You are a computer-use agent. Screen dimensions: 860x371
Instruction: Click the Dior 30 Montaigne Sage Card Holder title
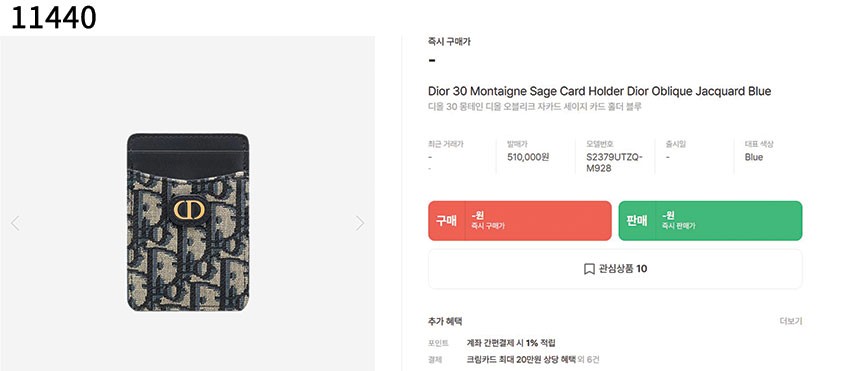(599, 91)
